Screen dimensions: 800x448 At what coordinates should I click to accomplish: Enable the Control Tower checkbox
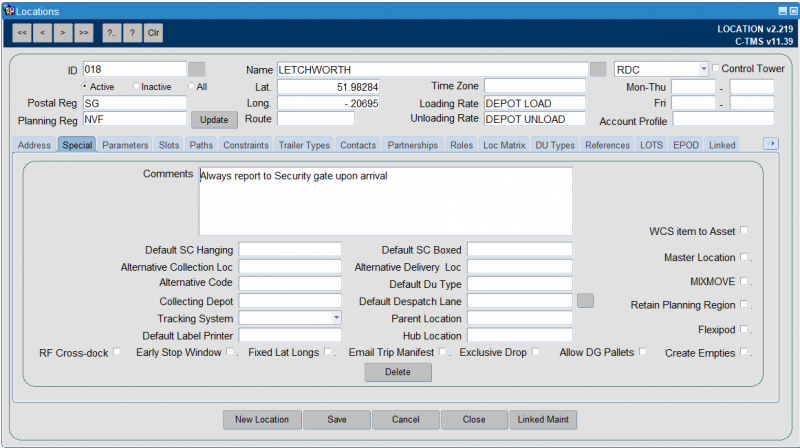point(715,69)
